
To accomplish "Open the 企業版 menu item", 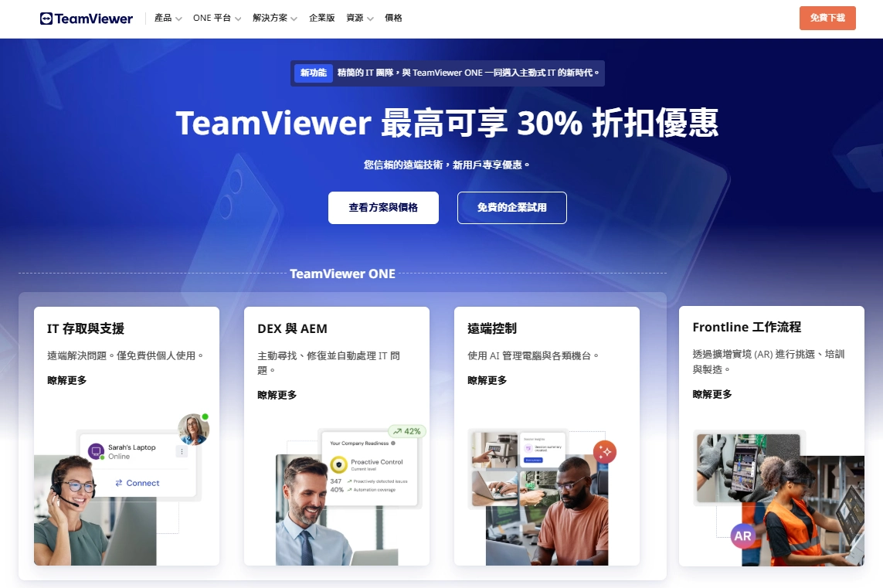I will point(321,18).
